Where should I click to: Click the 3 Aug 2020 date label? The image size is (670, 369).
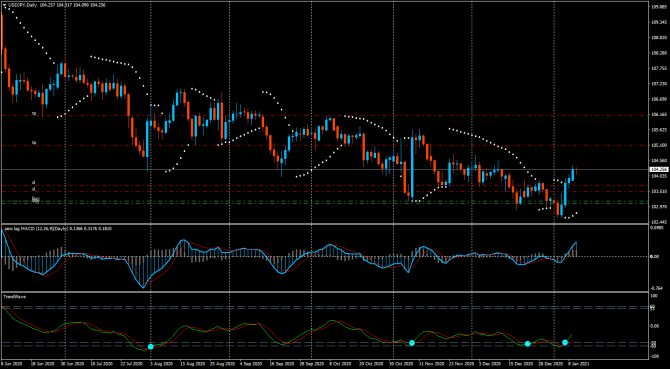coord(160,364)
